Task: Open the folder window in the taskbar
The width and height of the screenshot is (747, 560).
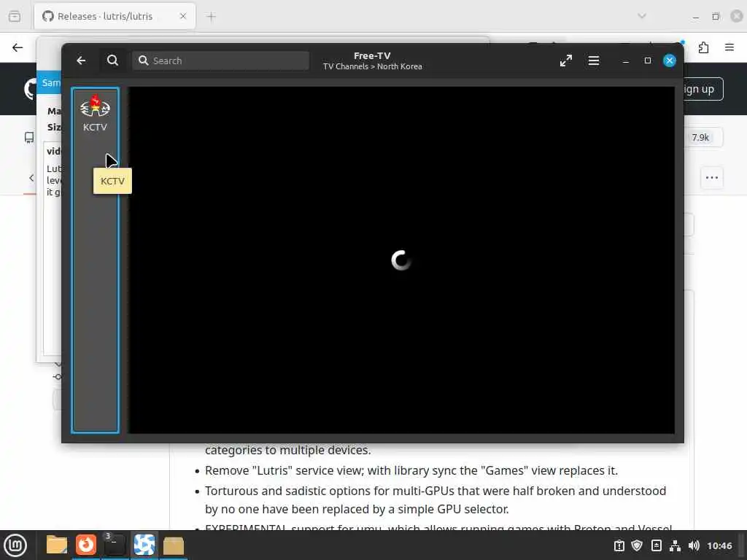Action: pos(174,545)
